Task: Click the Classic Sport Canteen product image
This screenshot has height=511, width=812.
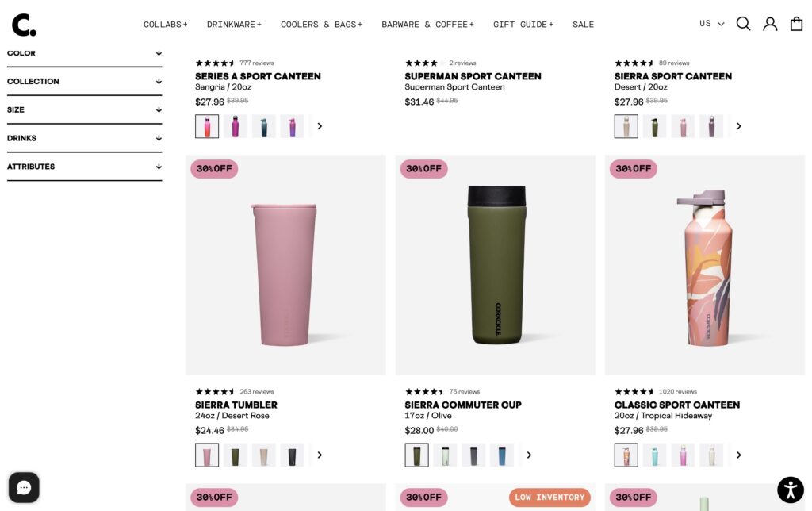Action: pos(704,265)
